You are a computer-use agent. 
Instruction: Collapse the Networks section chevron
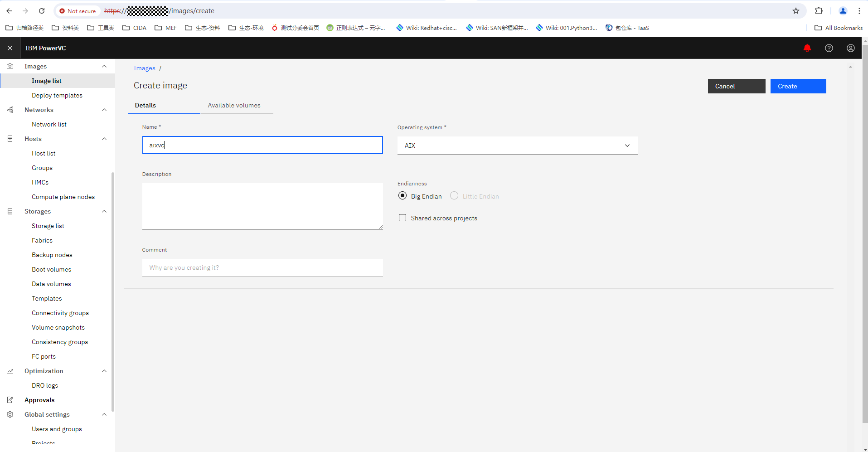pos(104,110)
